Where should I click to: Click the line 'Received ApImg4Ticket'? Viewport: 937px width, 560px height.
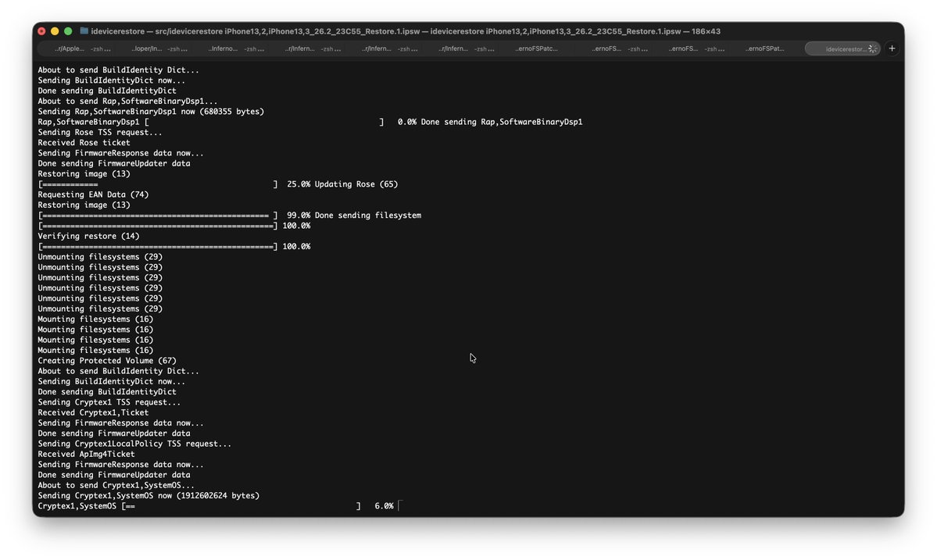[x=86, y=455]
